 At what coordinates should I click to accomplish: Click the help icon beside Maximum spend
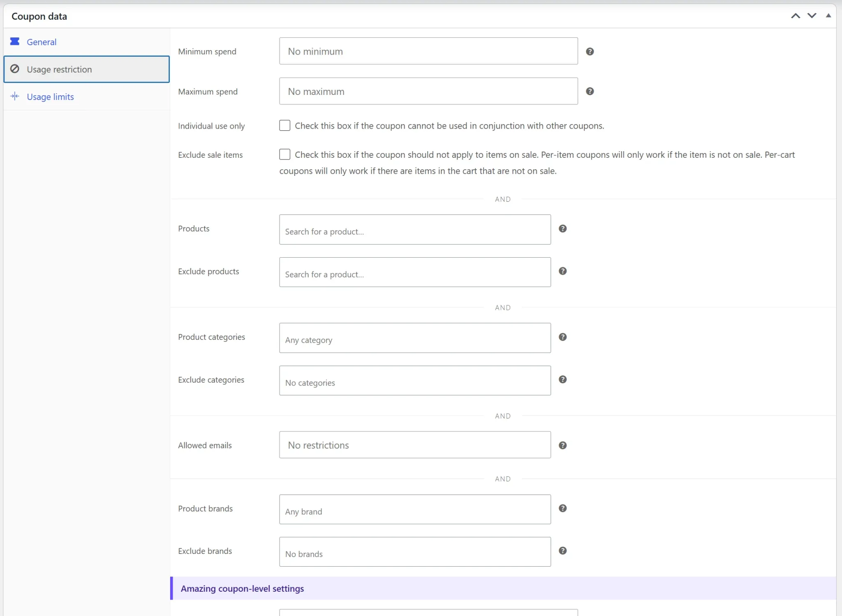[590, 91]
